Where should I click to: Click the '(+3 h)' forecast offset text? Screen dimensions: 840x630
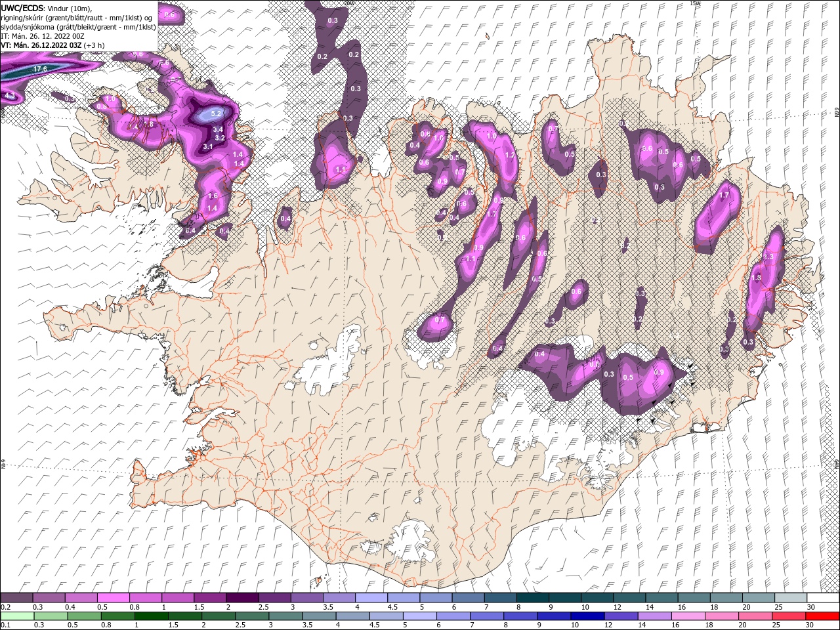tap(94, 45)
